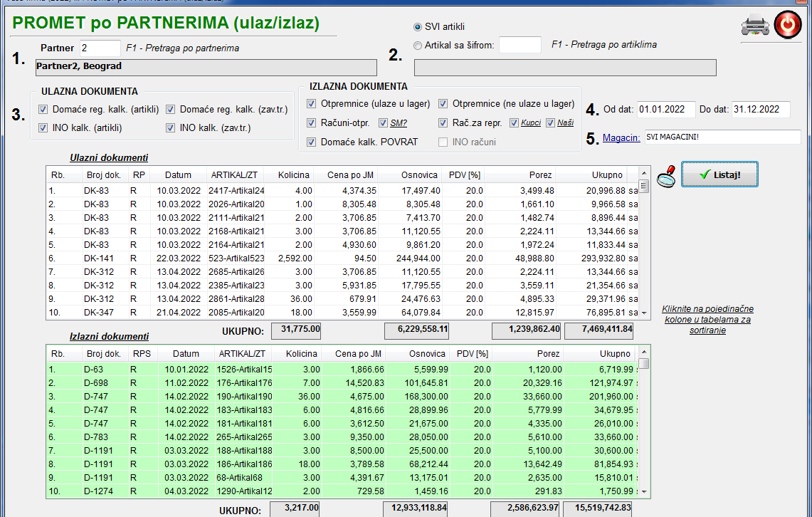The width and height of the screenshot is (812, 517).
Task: Select Izlazni row with 68-Artikal68
Action: coord(342,478)
